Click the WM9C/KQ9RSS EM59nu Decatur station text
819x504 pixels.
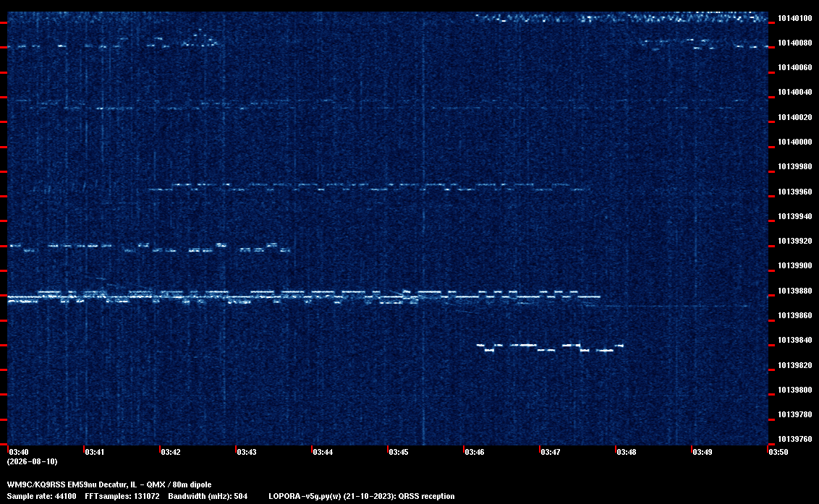click(109, 484)
